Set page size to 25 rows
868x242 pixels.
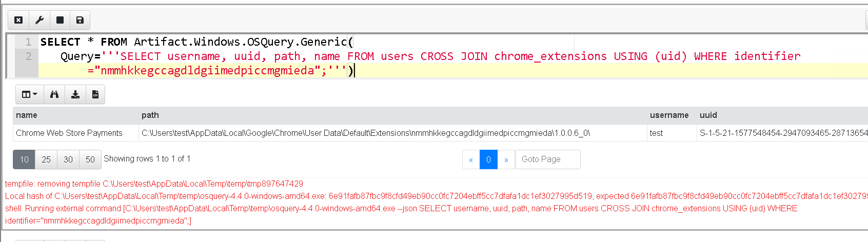point(46,159)
